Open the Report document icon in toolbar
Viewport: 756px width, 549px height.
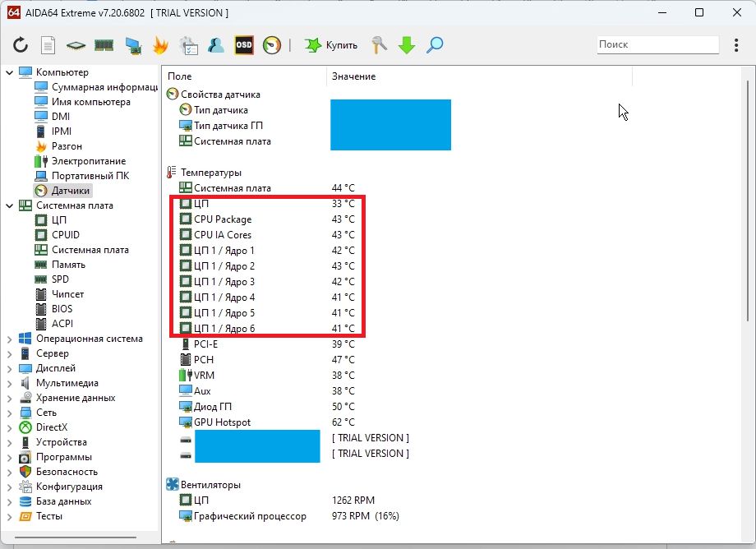(48, 45)
